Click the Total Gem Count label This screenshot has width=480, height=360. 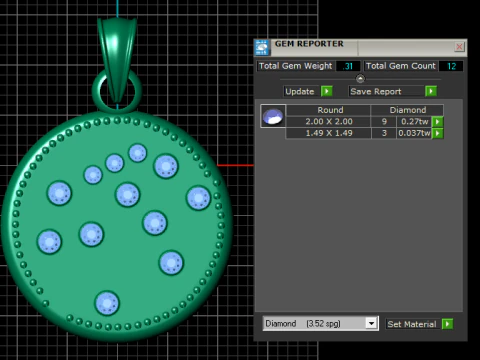pos(401,66)
